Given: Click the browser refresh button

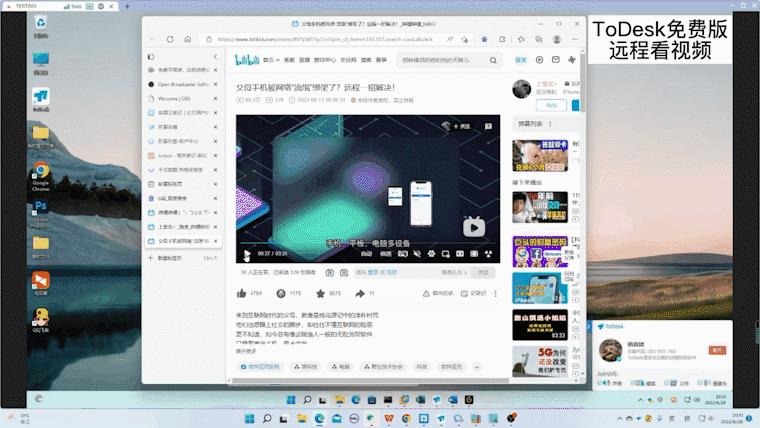Looking at the screenshot, I should [x=170, y=39].
